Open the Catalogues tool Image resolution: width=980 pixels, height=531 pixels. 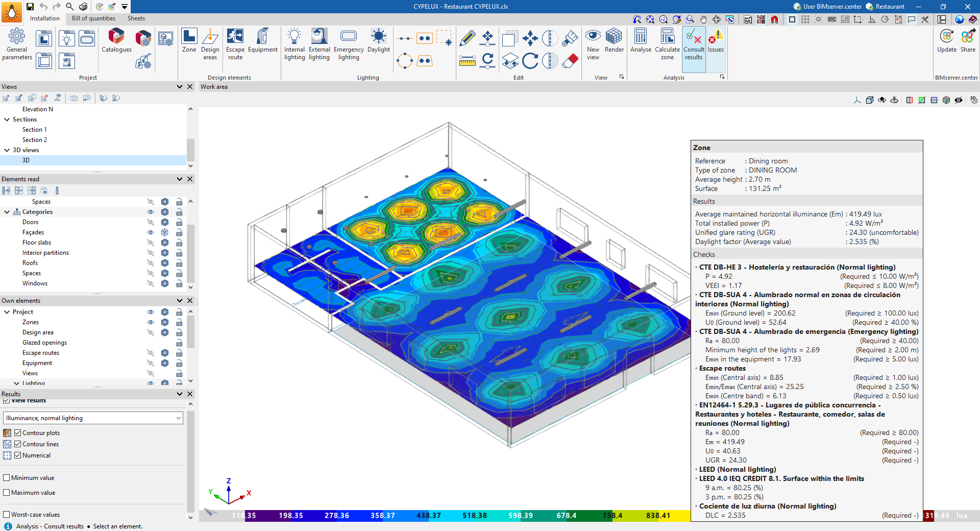116,41
